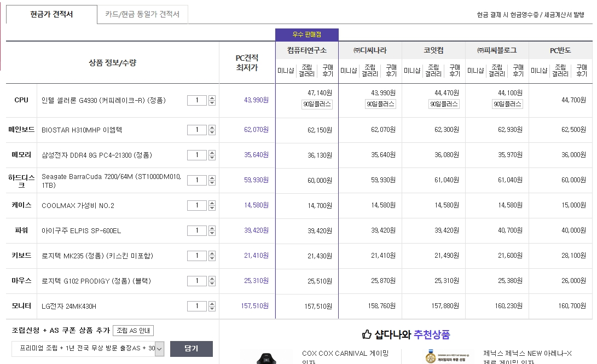This screenshot has height=364, width=597.
Task: Open product BIOSTAR H310MHP 이엠텍
Action: [82, 130]
